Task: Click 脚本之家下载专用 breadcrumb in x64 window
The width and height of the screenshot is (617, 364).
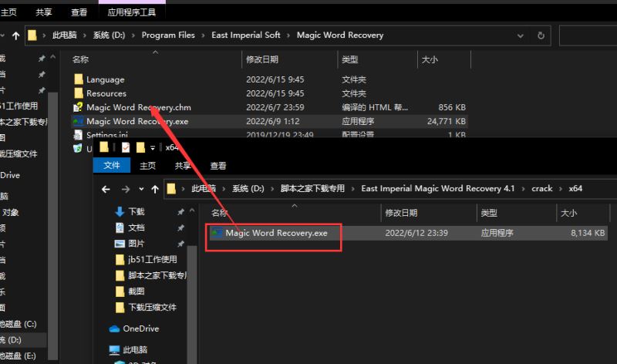Action: click(x=312, y=189)
